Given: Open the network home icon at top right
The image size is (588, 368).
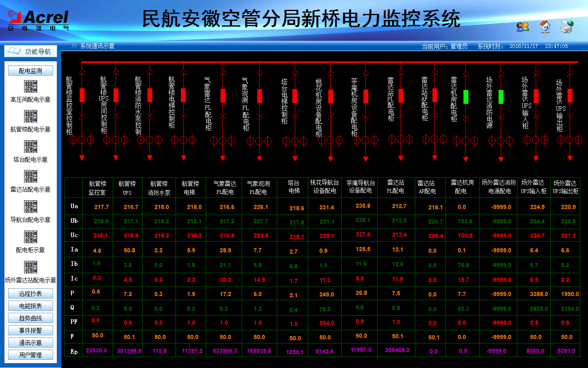Looking at the screenshot, I should 545,27.
